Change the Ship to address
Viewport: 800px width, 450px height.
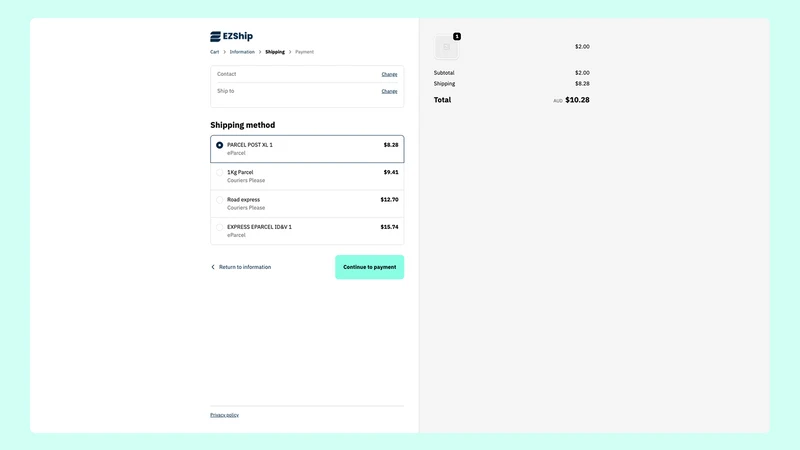pyautogui.click(x=389, y=91)
